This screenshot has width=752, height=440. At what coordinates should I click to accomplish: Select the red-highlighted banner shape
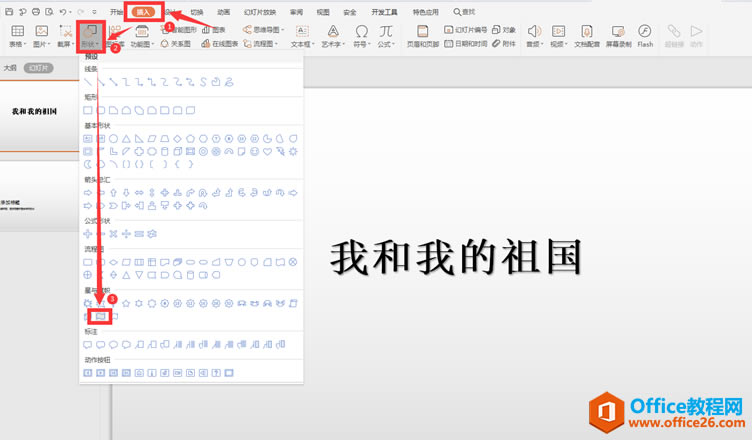tap(101, 316)
